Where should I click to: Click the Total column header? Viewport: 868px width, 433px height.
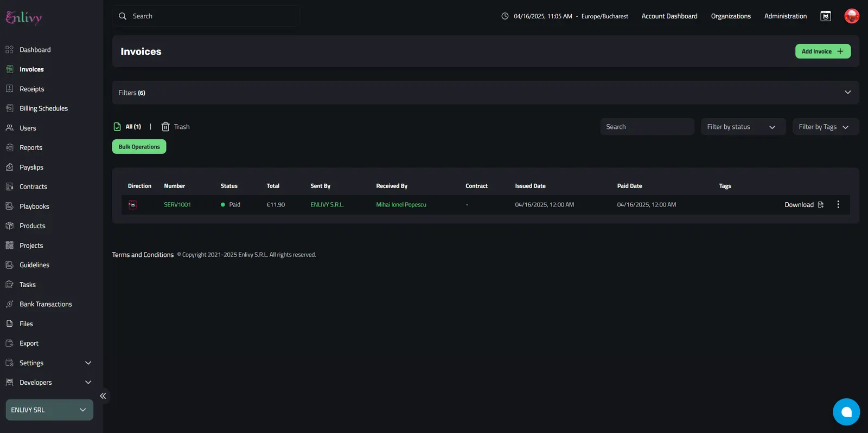pos(273,186)
